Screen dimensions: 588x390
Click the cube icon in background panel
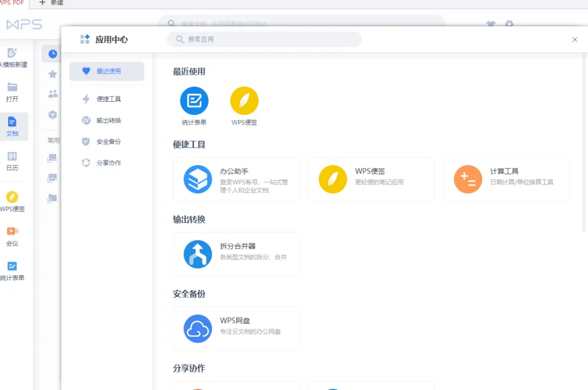pyautogui.click(x=53, y=115)
